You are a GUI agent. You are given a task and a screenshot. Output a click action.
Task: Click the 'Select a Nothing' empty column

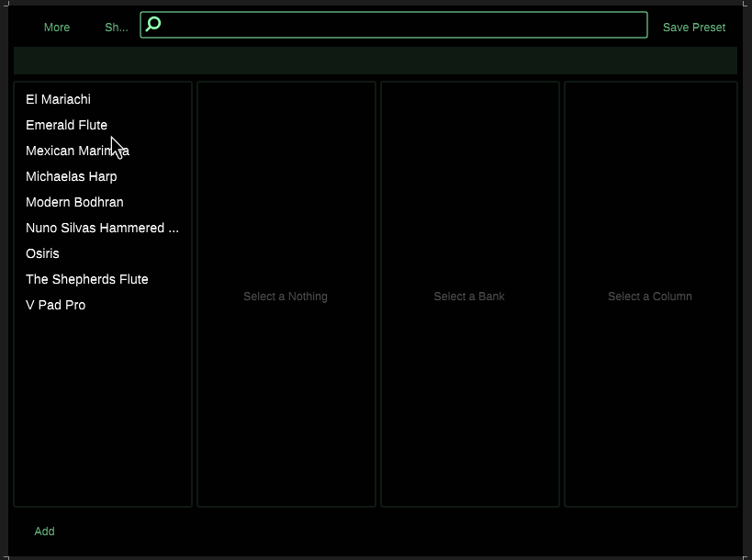click(x=286, y=297)
